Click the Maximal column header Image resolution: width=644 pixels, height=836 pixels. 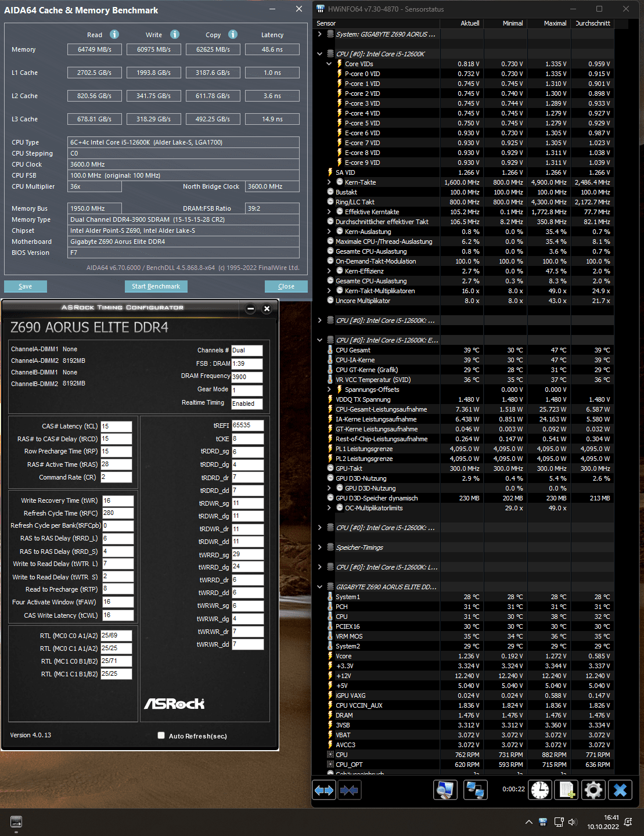548,23
